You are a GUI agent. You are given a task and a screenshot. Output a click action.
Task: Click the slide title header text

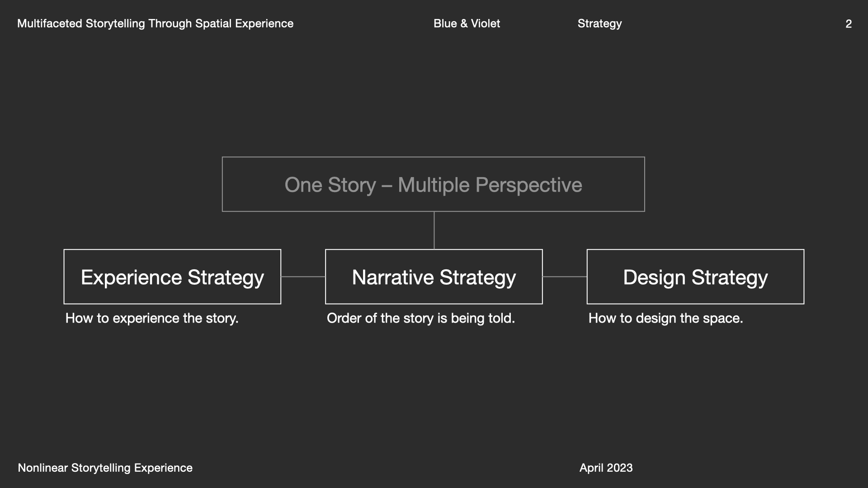(155, 23)
